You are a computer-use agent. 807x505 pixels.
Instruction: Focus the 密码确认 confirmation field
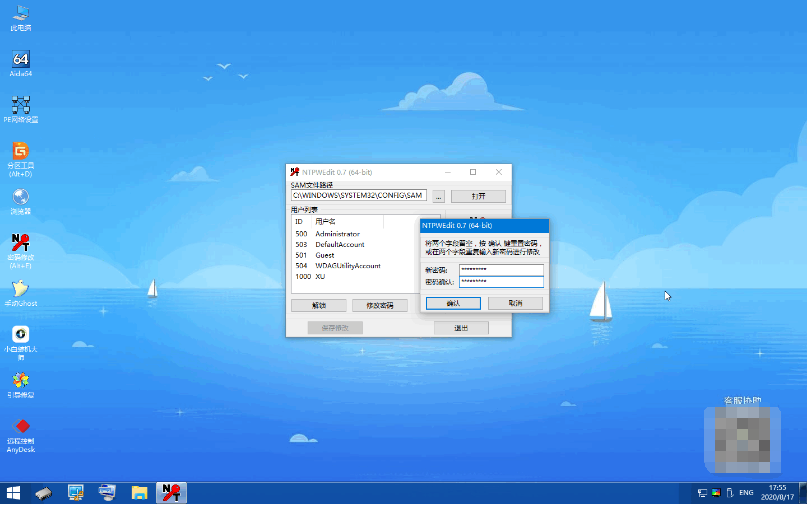[x=501, y=282]
